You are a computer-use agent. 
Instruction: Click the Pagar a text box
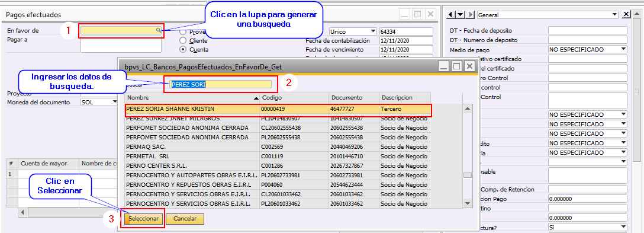(121, 44)
